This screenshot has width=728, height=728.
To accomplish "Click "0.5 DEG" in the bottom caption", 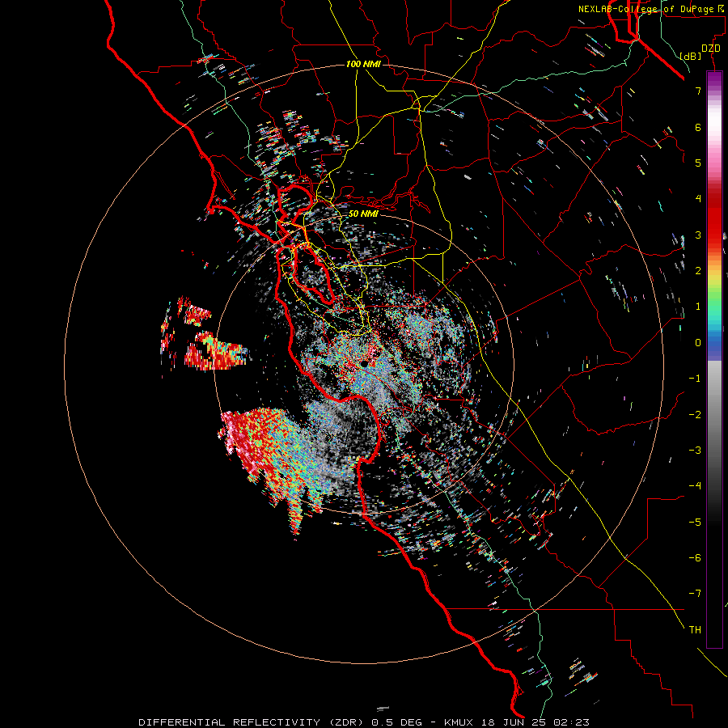I will 397,722.
